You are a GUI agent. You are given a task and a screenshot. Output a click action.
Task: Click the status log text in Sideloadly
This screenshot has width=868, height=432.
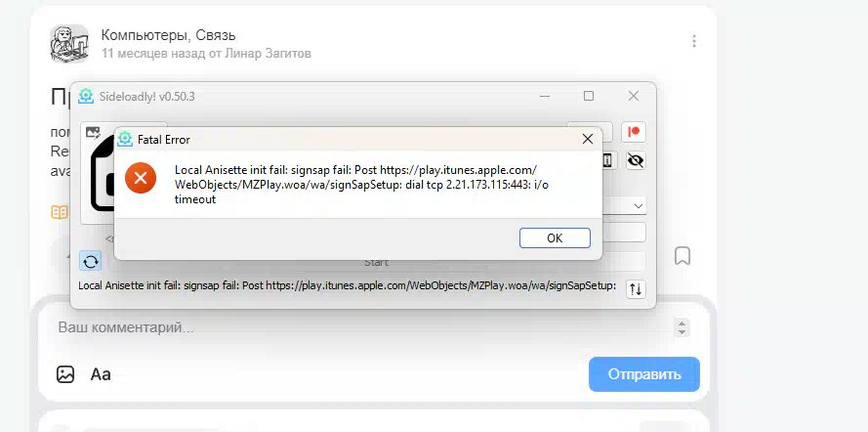click(347, 285)
